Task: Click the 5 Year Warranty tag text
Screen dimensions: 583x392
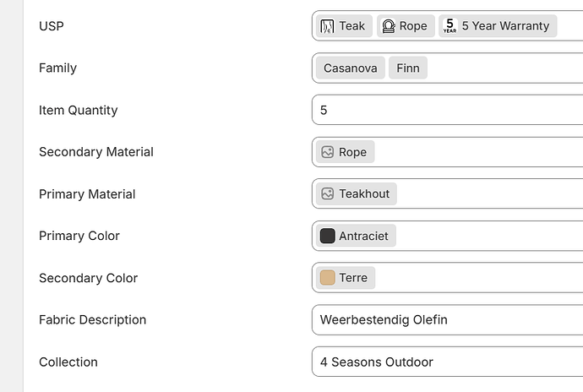Action: tap(505, 26)
